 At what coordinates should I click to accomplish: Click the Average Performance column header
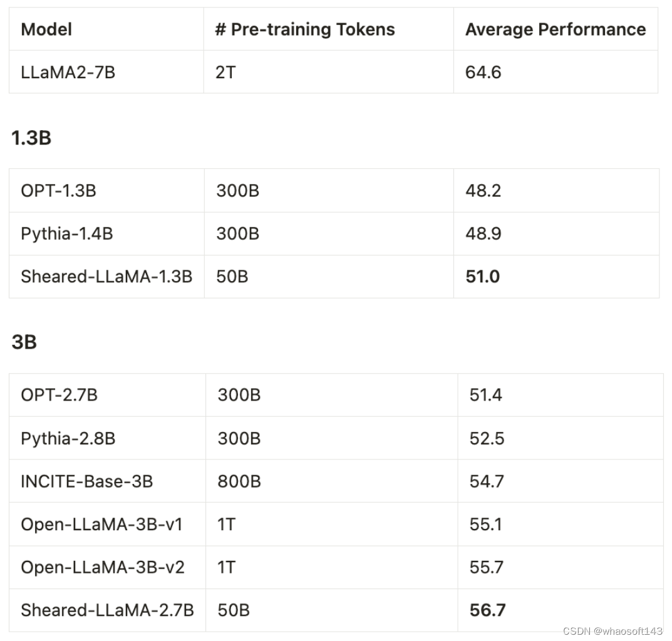[556, 29]
